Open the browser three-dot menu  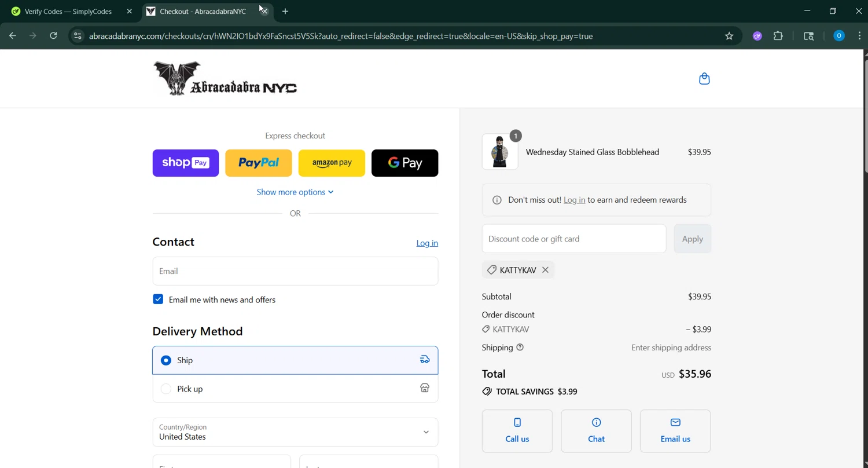(859, 36)
